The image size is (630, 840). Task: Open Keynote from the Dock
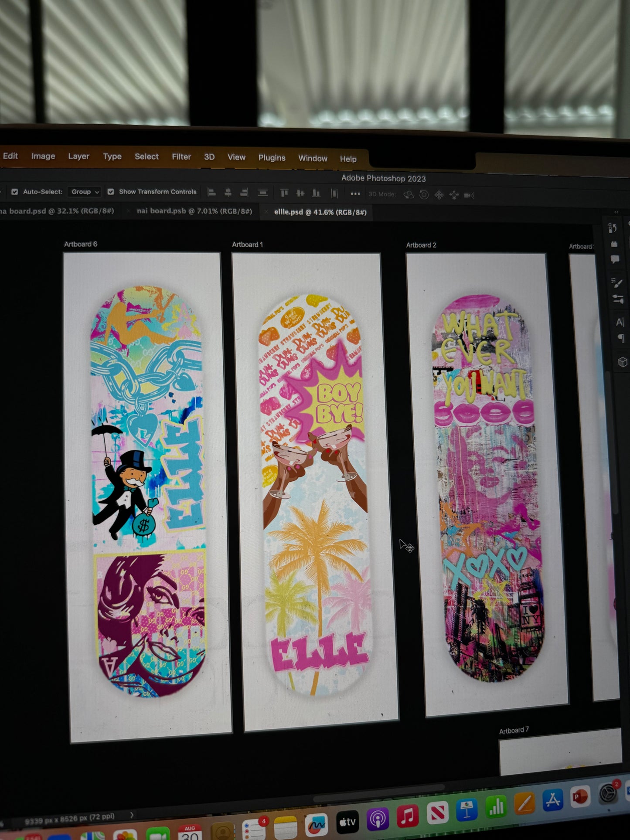(467, 810)
